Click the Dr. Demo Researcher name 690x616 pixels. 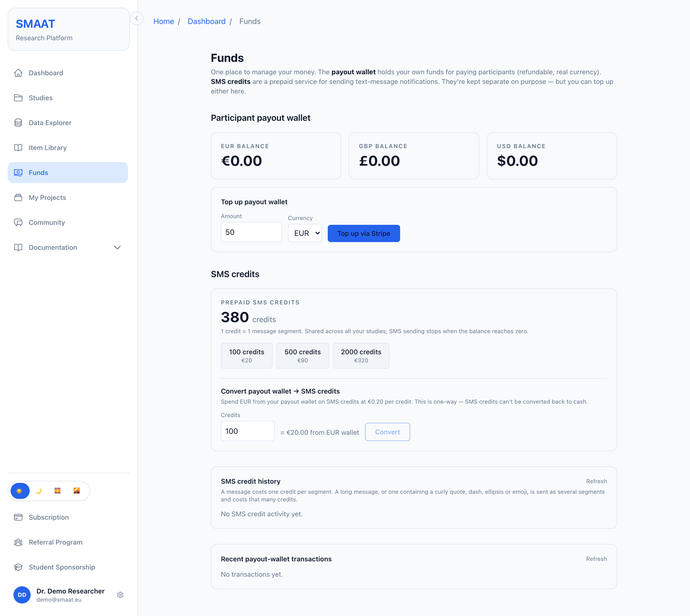pos(70,591)
